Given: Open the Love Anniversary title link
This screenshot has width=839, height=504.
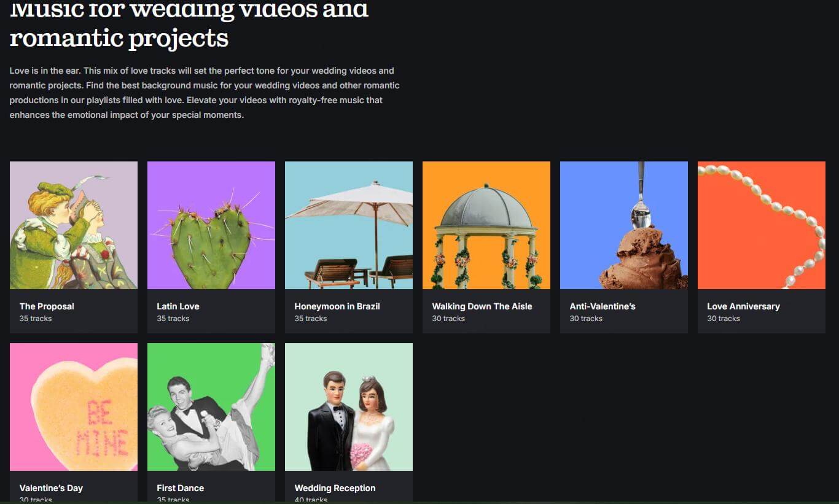Looking at the screenshot, I should point(743,306).
